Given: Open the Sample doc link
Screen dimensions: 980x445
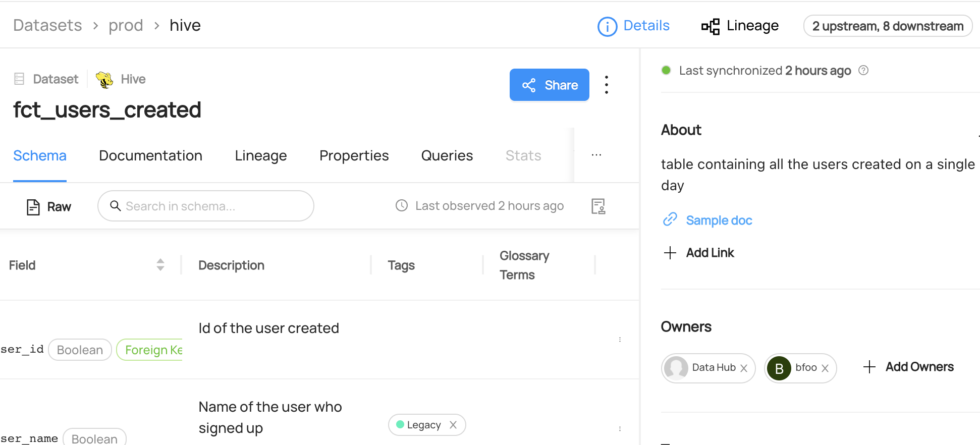Looking at the screenshot, I should click(719, 220).
